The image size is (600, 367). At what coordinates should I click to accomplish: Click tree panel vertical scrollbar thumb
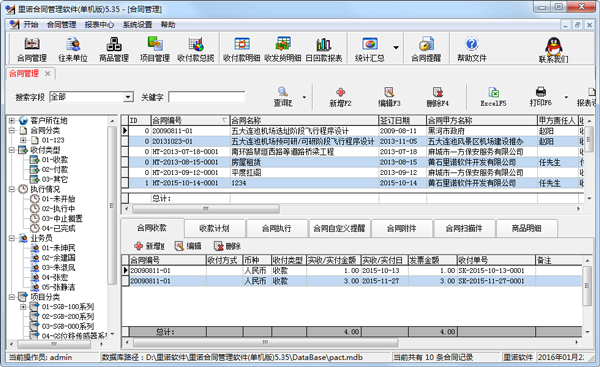pyautogui.click(x=112, y=206)
